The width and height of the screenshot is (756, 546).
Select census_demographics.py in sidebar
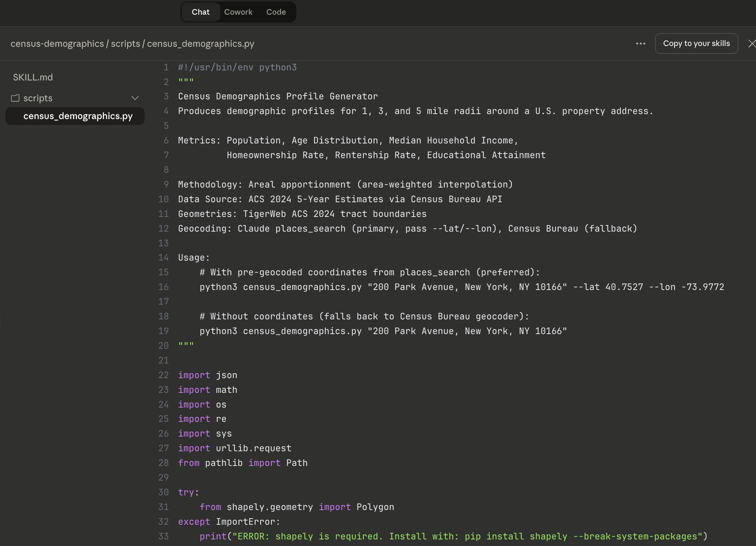[x=78, y=116]
